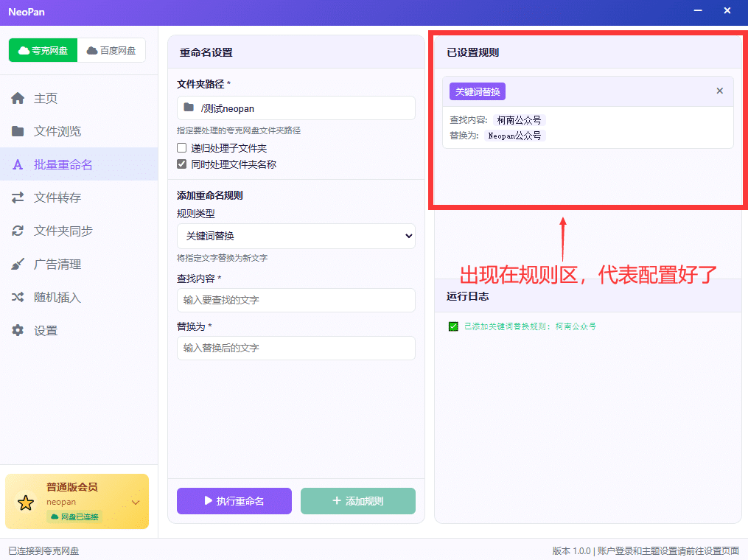Click the 文件转存 transfer arrows icon
The height and width of the screenshot is (560, 748).
click(18, 197)
